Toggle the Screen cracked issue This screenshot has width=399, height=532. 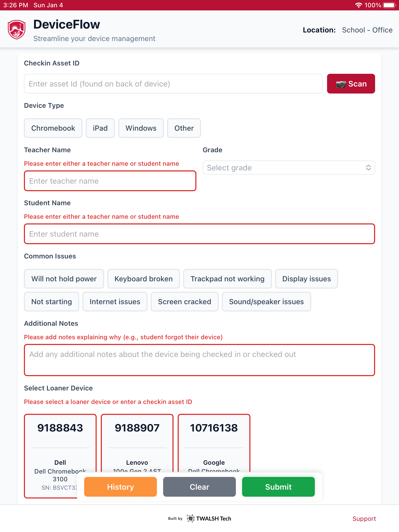184,302
